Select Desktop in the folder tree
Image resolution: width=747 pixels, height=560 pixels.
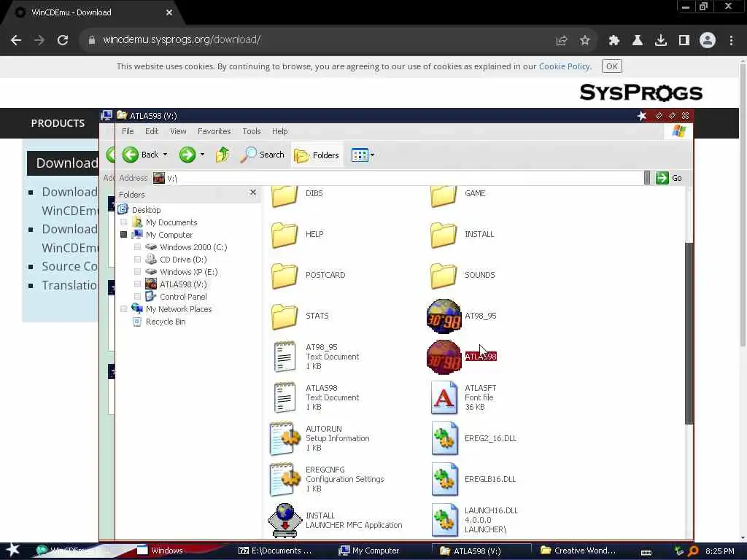146,210
